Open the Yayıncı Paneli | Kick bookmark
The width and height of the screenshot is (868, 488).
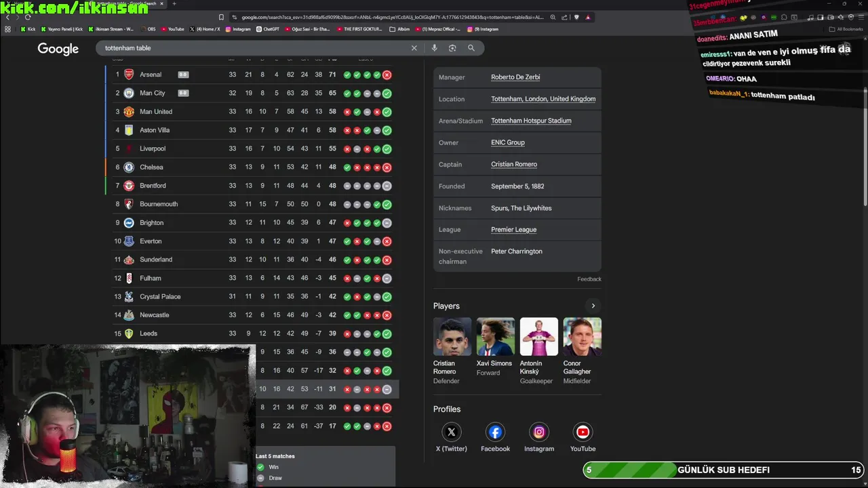click(x=62, y=29)
